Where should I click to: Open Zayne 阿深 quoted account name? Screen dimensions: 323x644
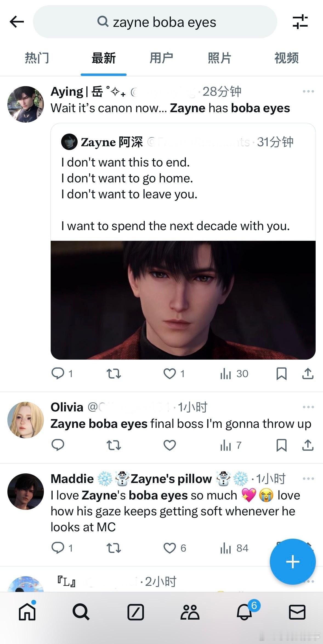point(112,142)
